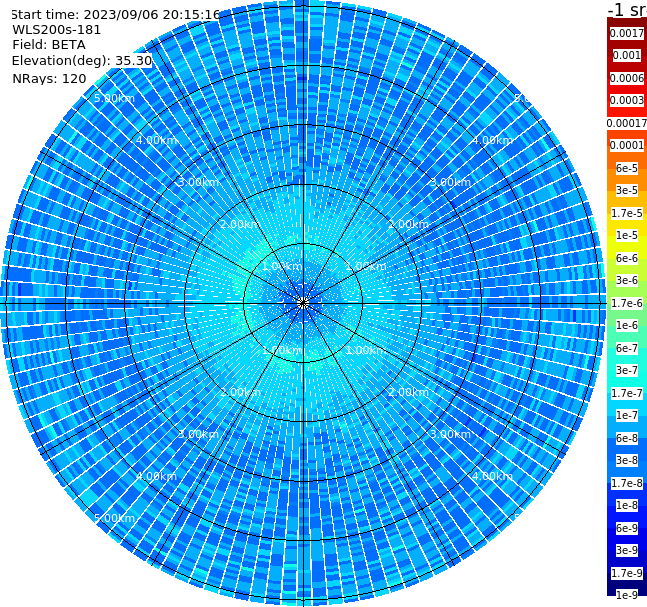The width and height of the screenshot is (647, 607).
Task: Select the 0.0017 colorbar value
Action: pos(627,33)
